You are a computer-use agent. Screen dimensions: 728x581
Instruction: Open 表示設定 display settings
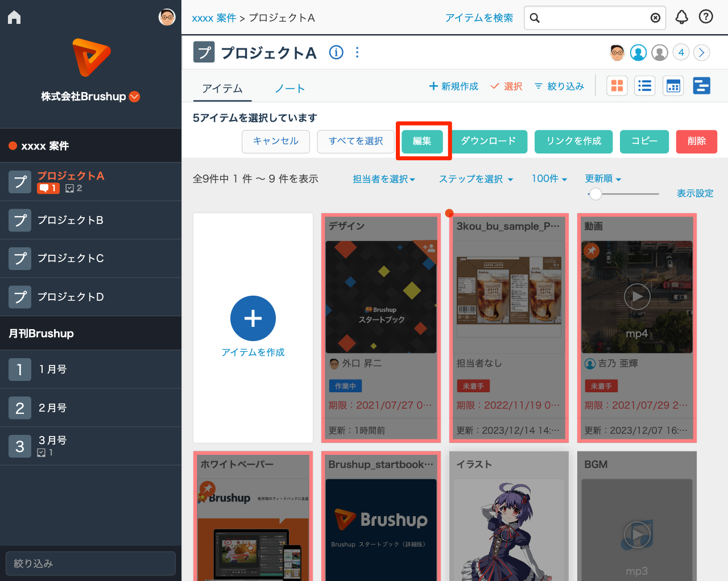695,194
